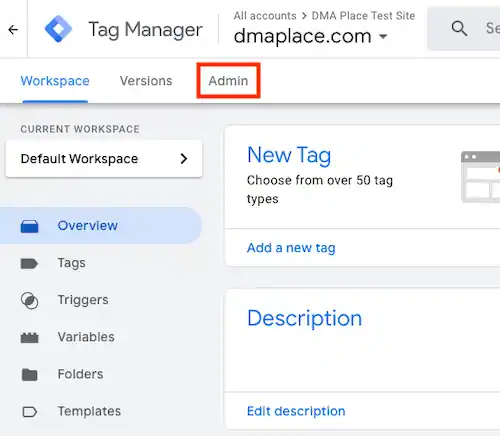Click the Variables brick icon
The height and width of the screenshot is (436, 500).
[30, 338]
